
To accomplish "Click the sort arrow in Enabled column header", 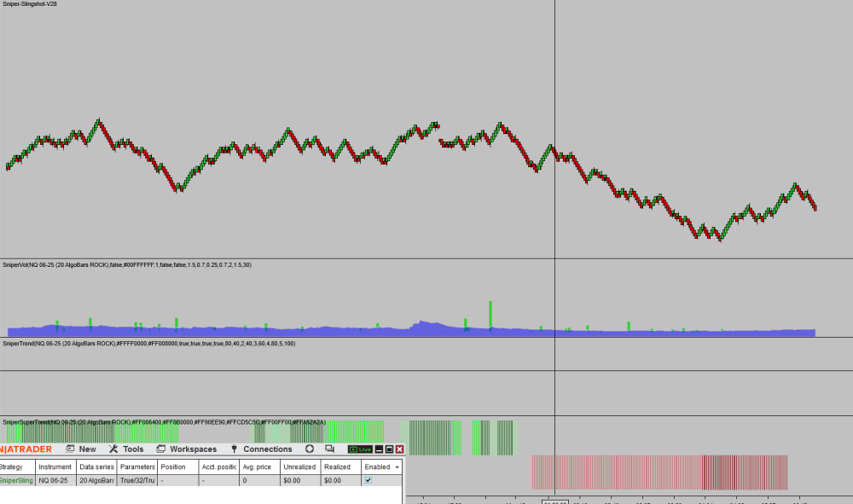I will (x=397, y=466).
